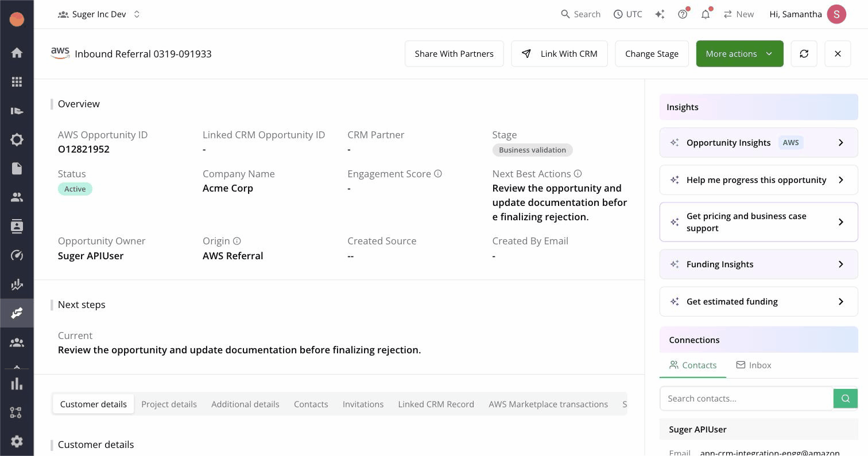Viewport: 868px width, 456px height.
Task: Select the Customer details tab
Action: click(x=94, y=404)
